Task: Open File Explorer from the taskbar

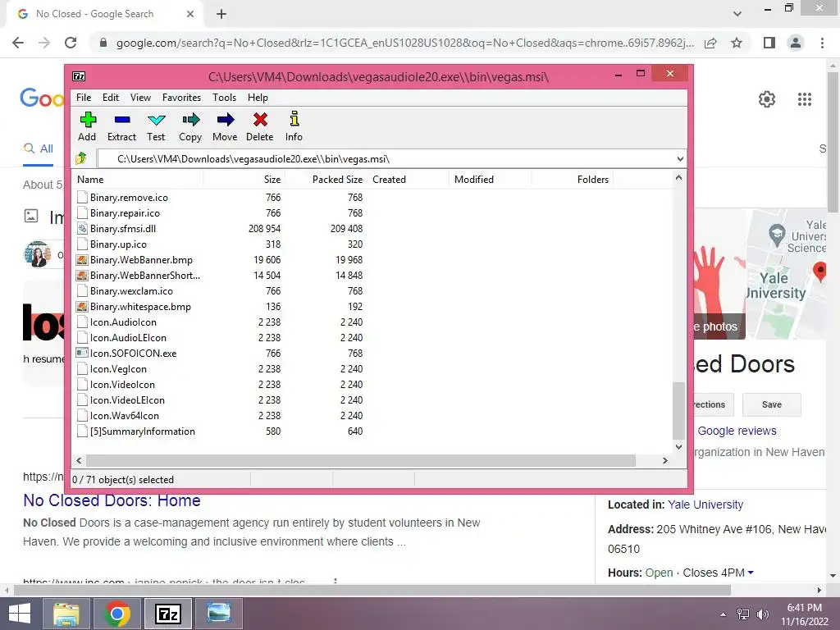Action: (x=66, y=614)
